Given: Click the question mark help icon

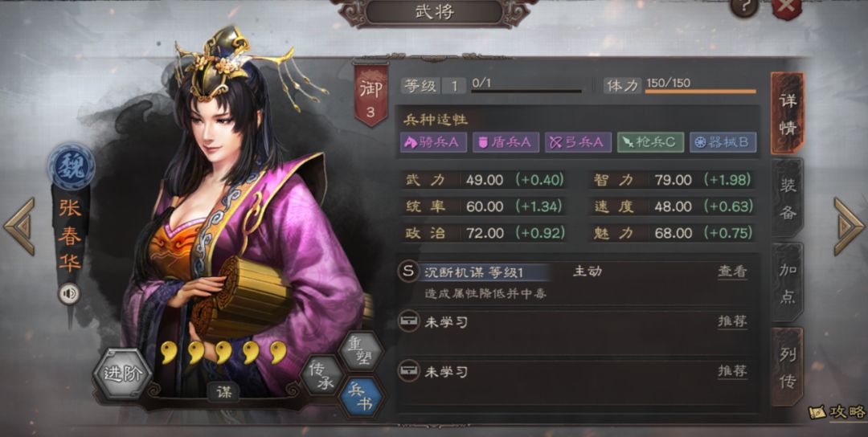Looking at the screenshot, I should (744, 7).
